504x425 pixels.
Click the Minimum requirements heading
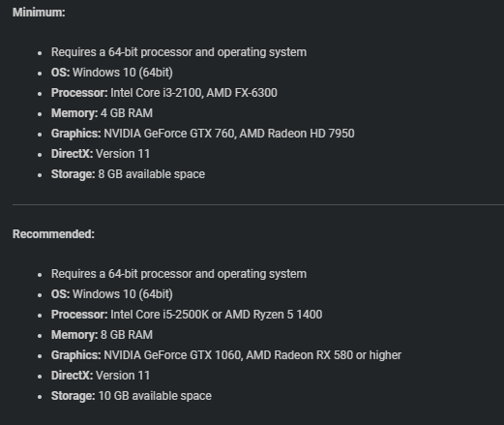pyautogui.click(x=39, y=13)
